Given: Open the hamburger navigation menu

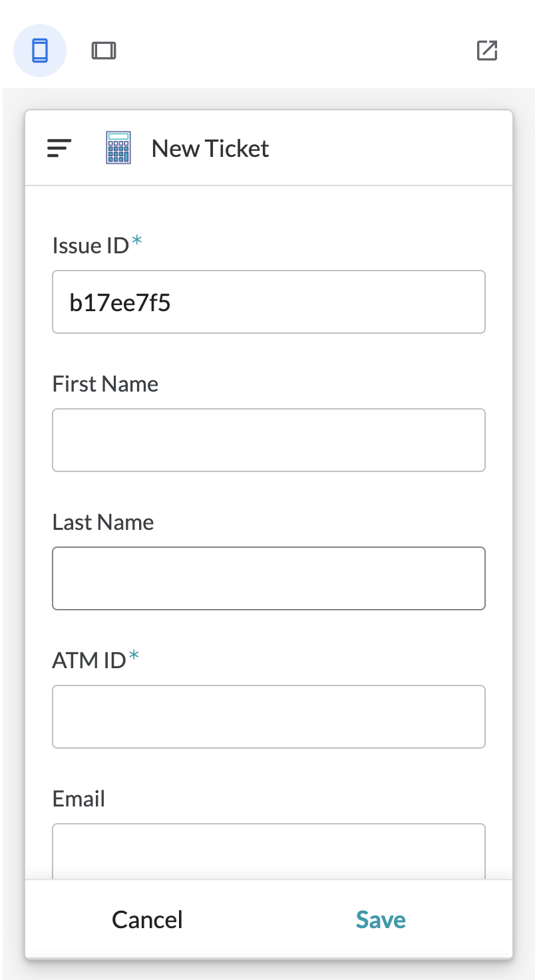Looking at the screenshot, I should pyautogui.click(x=59, y=148).
